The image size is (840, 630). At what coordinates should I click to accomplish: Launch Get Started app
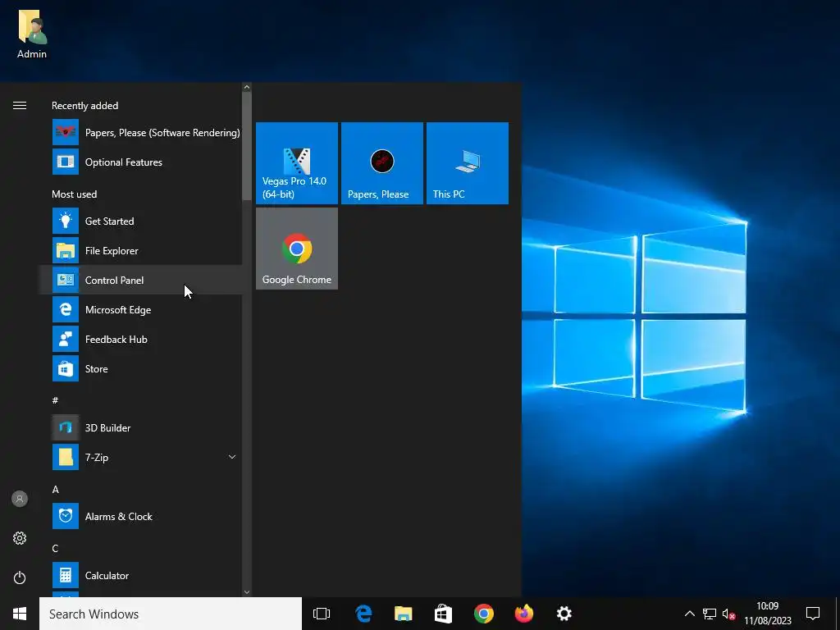pos(140,221)
